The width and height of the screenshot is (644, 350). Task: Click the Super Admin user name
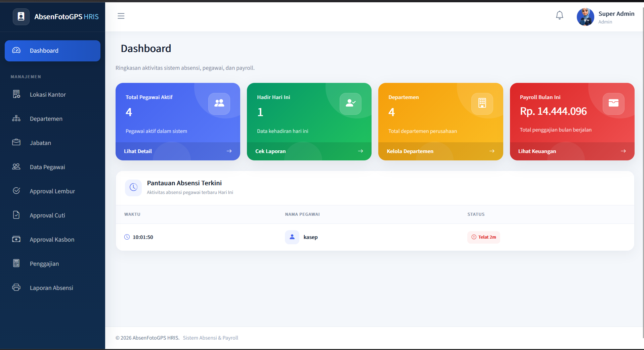coord(616,14)
